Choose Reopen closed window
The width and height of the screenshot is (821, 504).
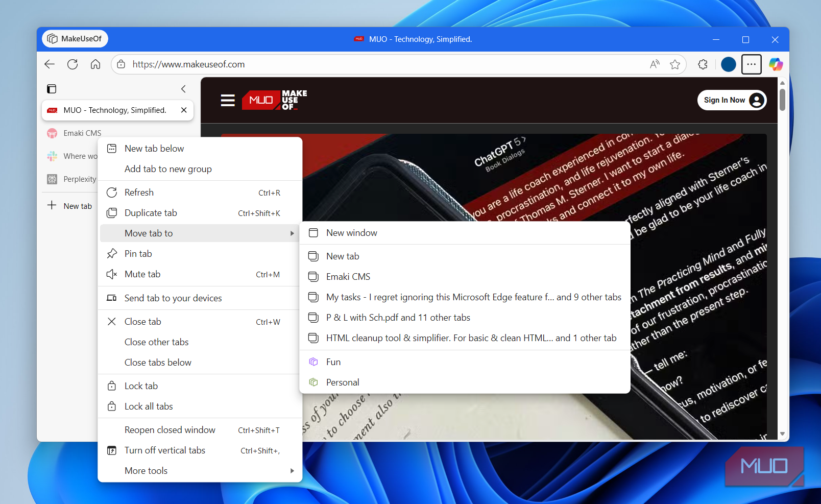(200, 430)
